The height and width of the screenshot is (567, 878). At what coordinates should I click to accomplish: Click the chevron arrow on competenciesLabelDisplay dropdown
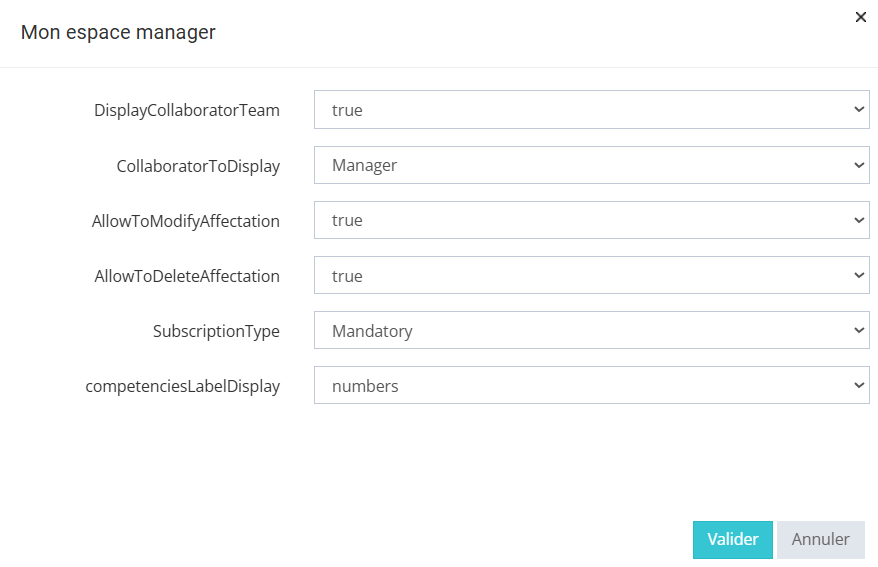coord(859,385)
